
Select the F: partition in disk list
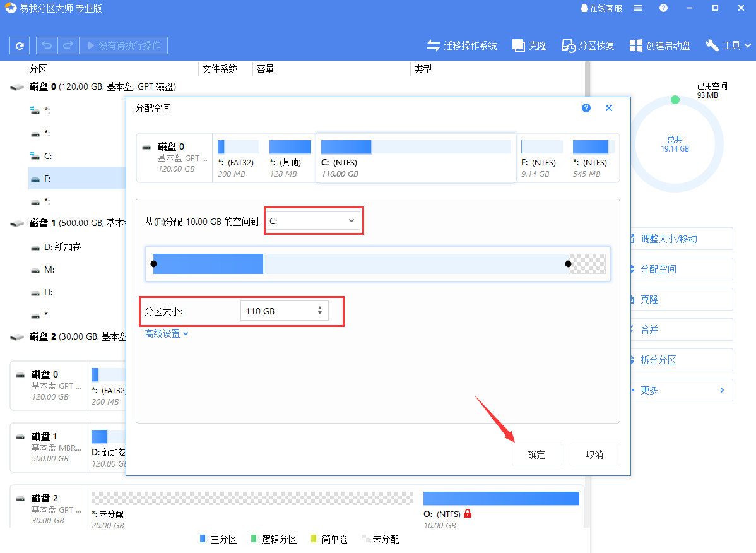click(47, 179)
